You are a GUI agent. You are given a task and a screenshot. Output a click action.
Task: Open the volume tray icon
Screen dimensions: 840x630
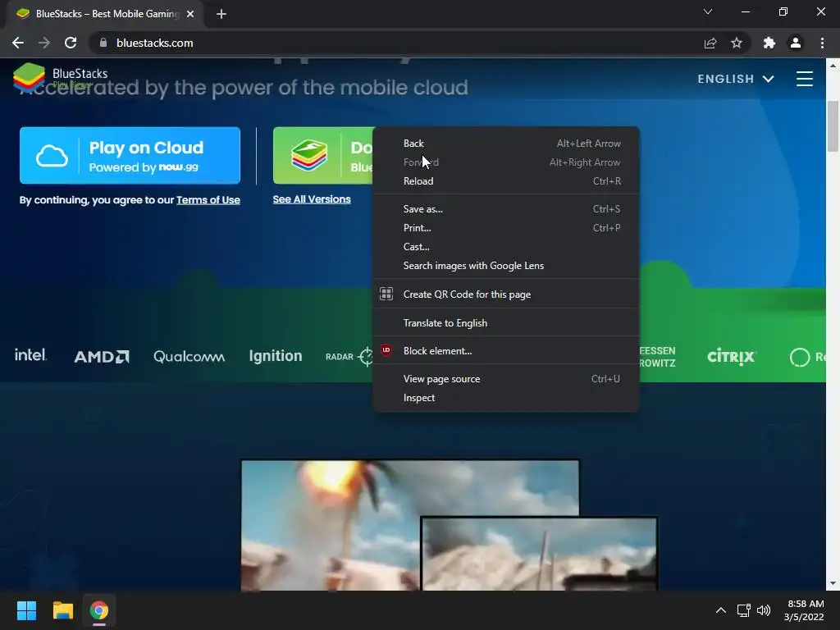click(764, 610)
